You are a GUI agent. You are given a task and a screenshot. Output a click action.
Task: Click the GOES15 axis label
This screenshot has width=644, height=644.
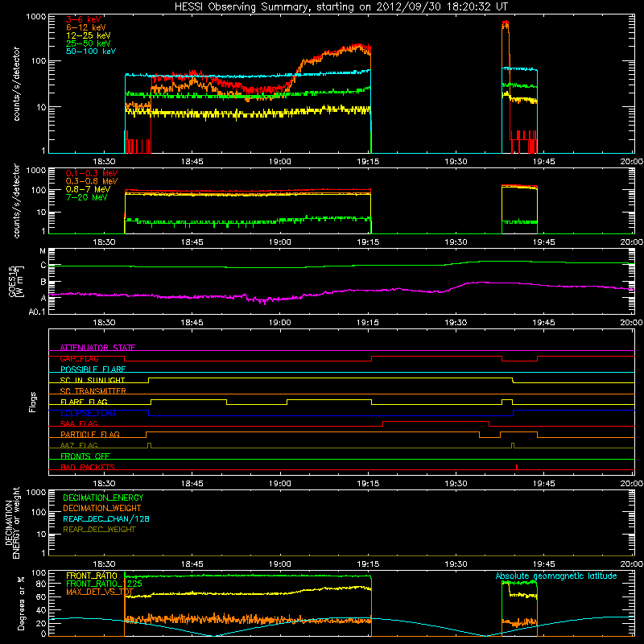14,282
